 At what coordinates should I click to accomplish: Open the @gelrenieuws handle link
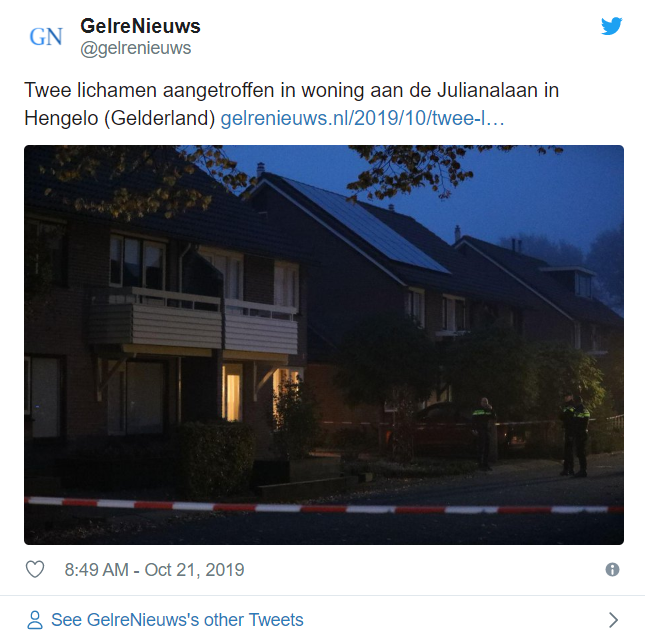[x=136, y=48]
